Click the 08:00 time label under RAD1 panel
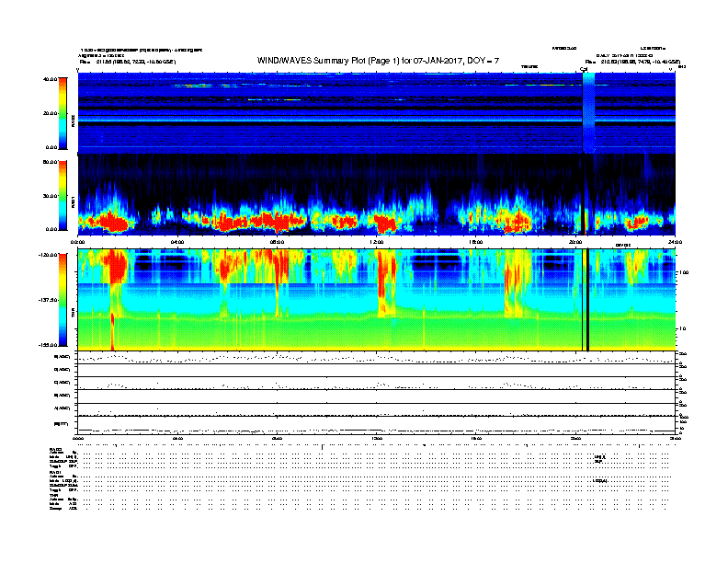Viewport: 728px width, 563px height. pyautogui.click(x=277, y=242)
